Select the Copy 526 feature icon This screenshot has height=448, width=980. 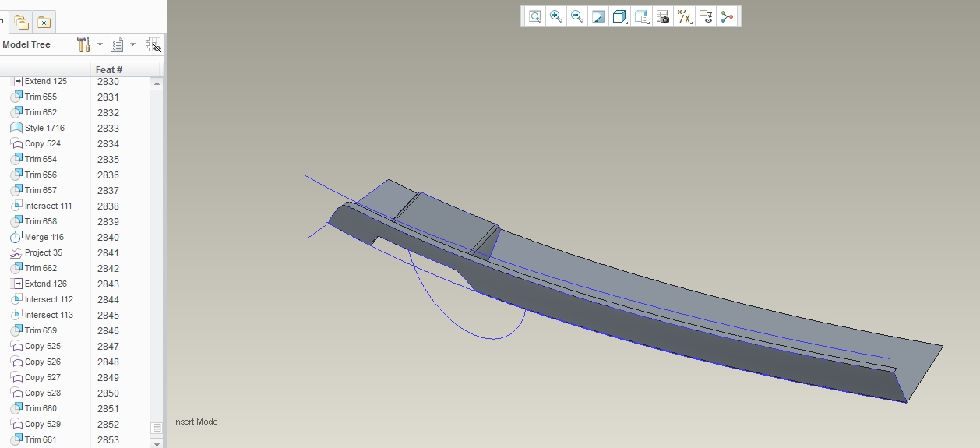coord(16,362)
